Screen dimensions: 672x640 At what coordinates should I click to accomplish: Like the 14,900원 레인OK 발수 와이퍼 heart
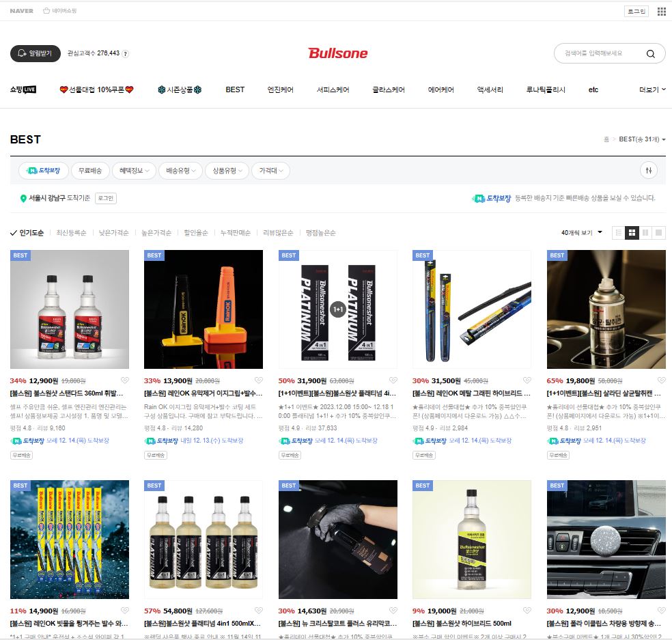(x=125, y=611)
